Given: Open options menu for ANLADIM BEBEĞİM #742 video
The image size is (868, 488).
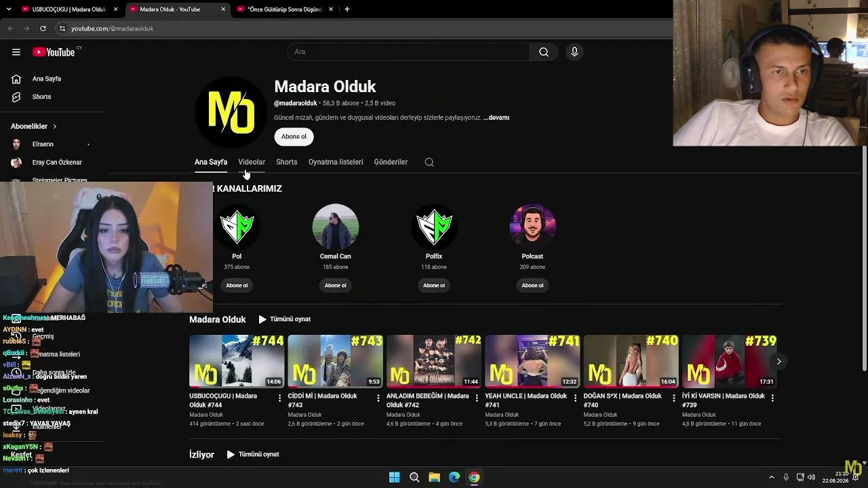Looking at the screenshot, I should pyautogui.click(x=477, y=399).
